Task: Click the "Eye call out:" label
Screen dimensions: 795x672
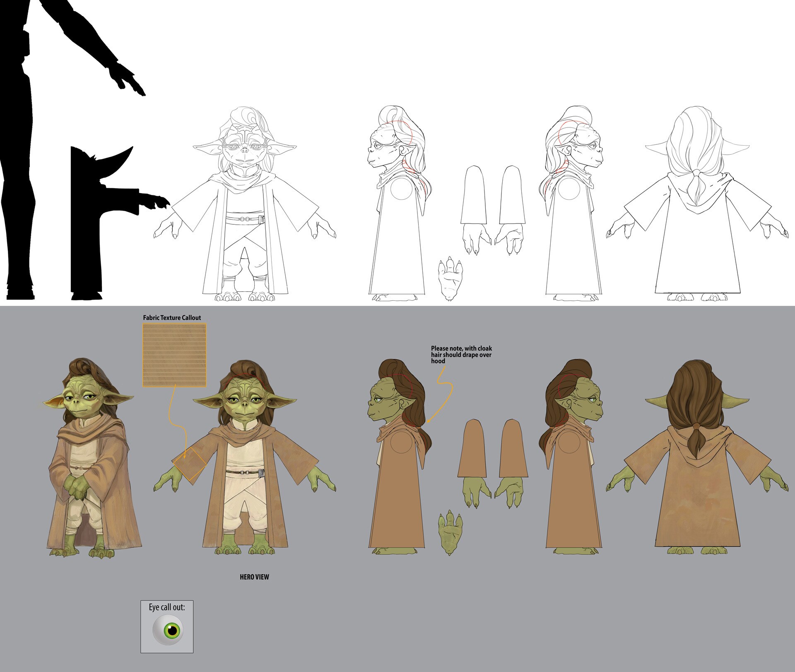Action: tap(167, 607)
